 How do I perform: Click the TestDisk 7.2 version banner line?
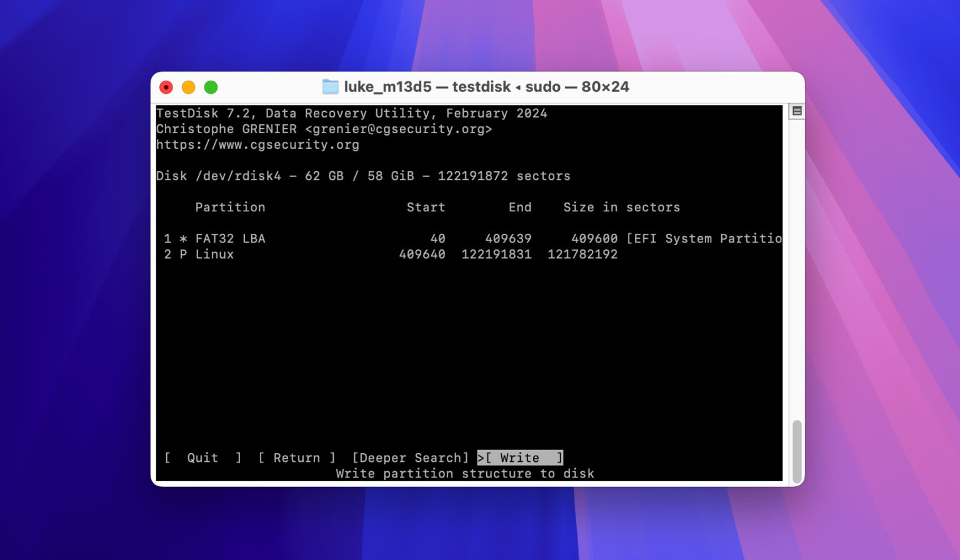351,113
